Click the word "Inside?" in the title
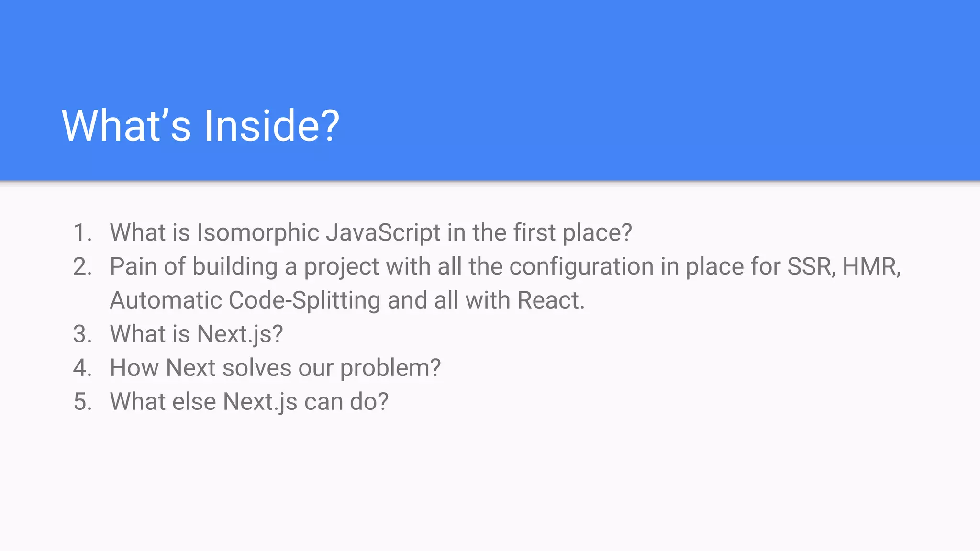The width and height of the screenshot is (980, 551). click(272, 126)
